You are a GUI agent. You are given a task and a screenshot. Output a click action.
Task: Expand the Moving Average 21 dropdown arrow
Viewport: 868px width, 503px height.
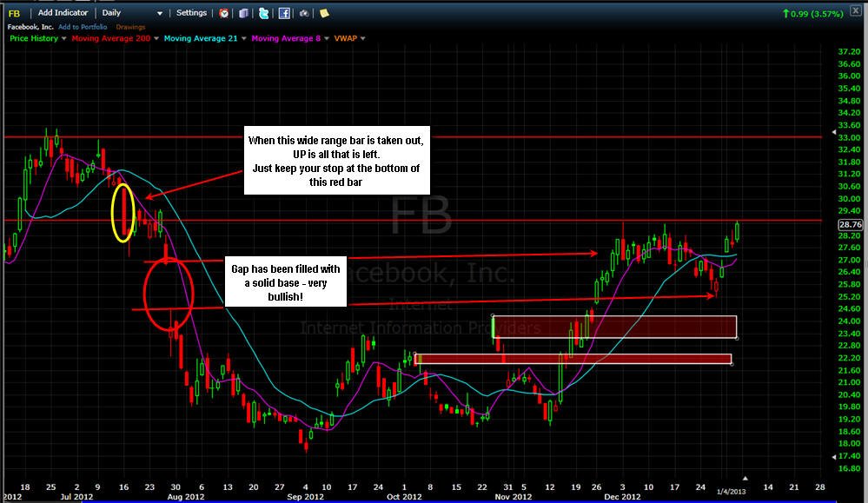coord(243,39)
